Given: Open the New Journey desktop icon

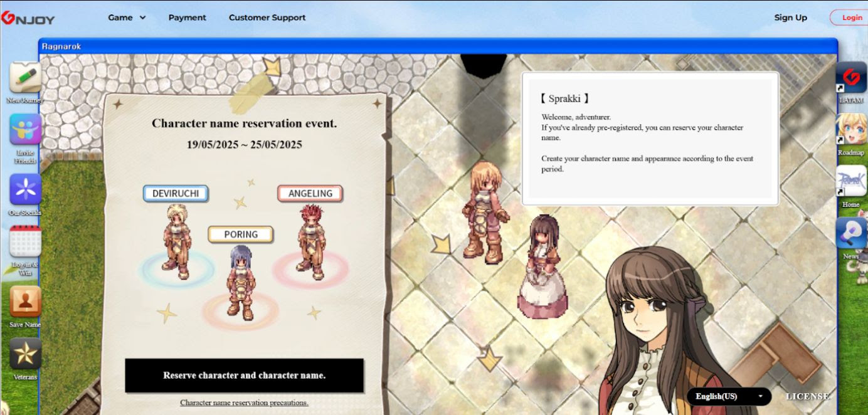Looking at the screenshot, I should pos(25,78).
